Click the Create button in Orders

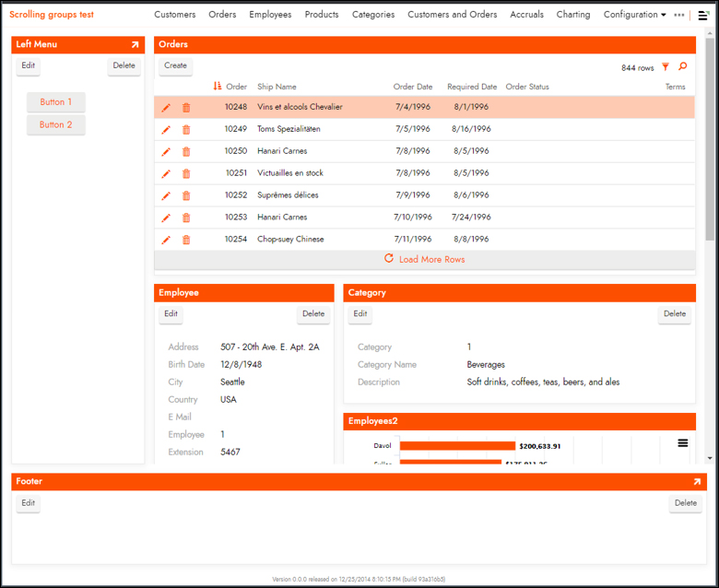click(175, 65)
